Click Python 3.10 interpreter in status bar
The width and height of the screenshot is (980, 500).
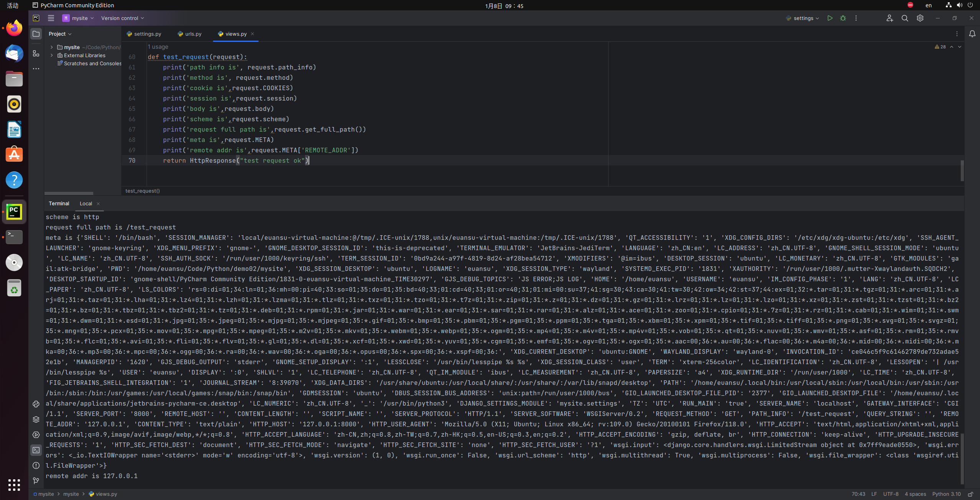[x=946, y=494]
